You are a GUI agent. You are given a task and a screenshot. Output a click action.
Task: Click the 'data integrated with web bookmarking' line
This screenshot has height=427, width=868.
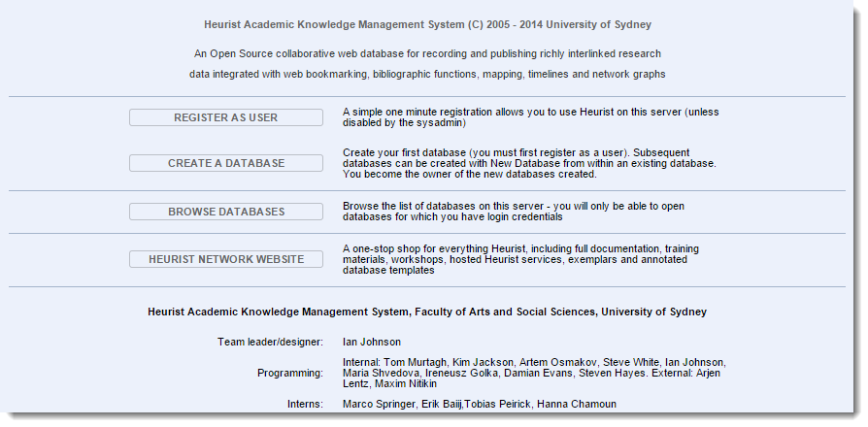427,74
